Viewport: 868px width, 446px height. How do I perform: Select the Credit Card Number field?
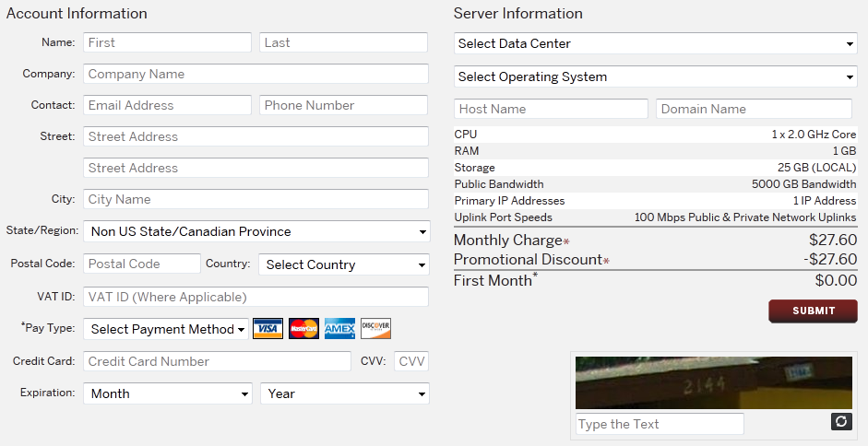tap(217, 361)
